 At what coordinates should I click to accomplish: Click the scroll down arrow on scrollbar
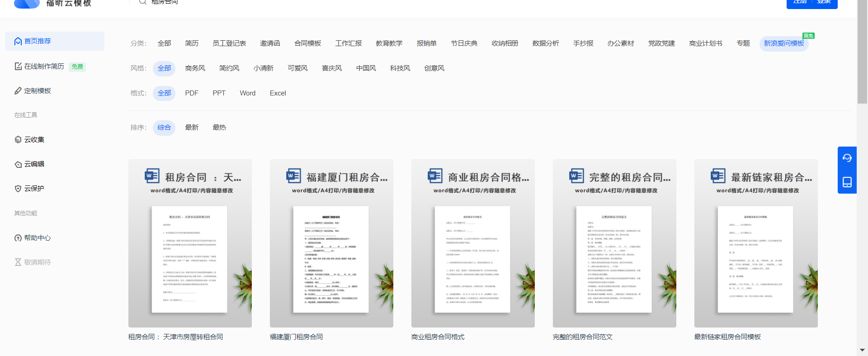[862, 350]
